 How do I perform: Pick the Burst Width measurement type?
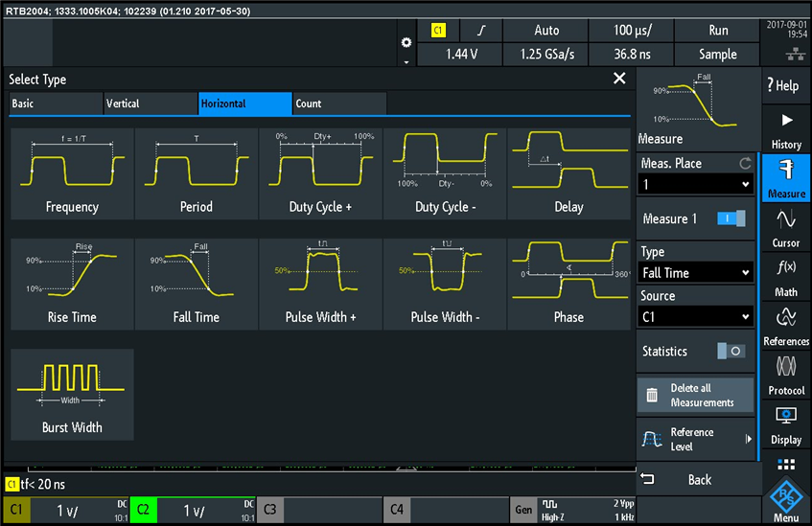[72, 394]
